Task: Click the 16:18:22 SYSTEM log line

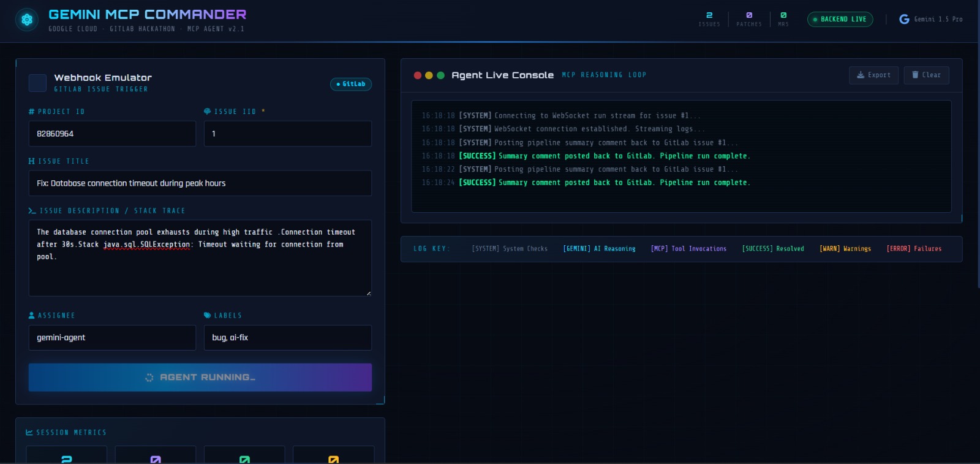Action: click(x=579, y=169)
